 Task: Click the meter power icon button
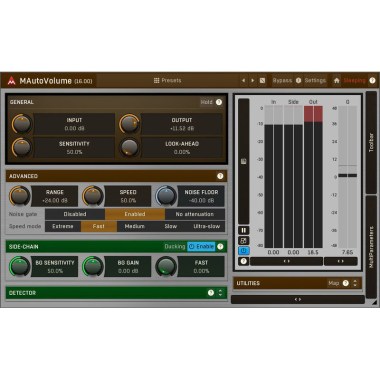pyautogui.click(x=244, y=251)
